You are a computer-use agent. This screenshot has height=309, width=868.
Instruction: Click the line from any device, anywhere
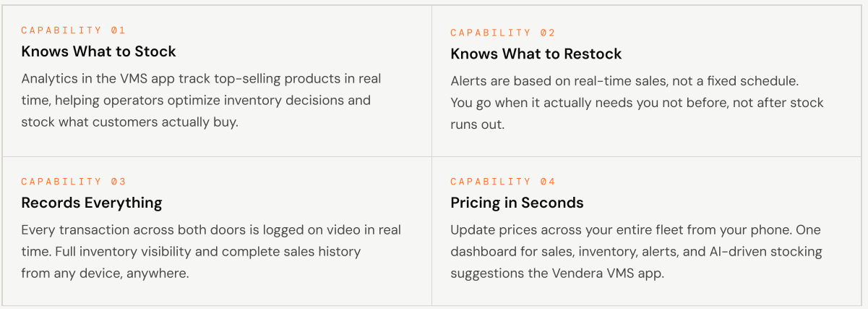(104, 273)
